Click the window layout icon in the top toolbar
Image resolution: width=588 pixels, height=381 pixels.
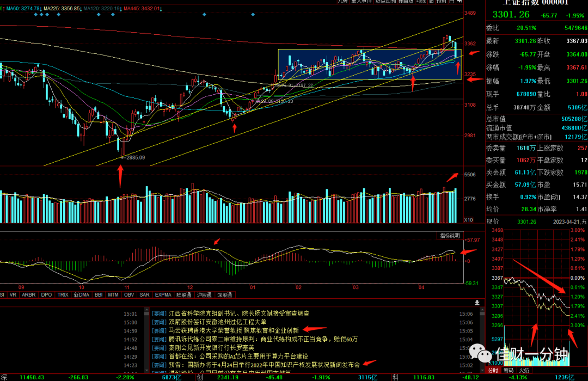coord(452,2)
